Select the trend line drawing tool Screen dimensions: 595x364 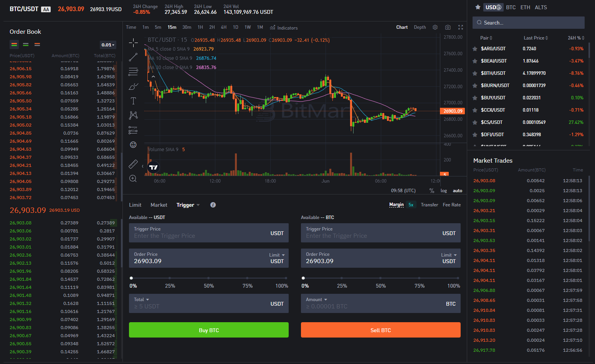pos(133,57)
